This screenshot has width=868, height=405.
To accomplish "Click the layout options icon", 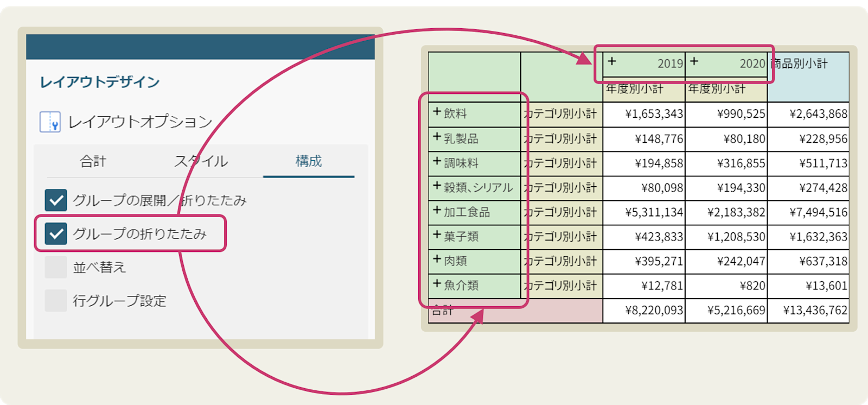I will (50, 122).
